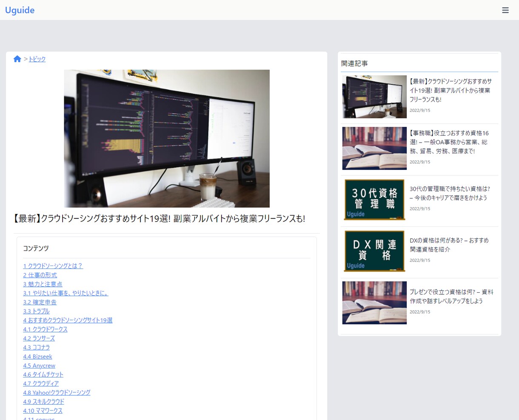
Task: Open the トピック breadcrumb link
Action: [x=37, y=59]
